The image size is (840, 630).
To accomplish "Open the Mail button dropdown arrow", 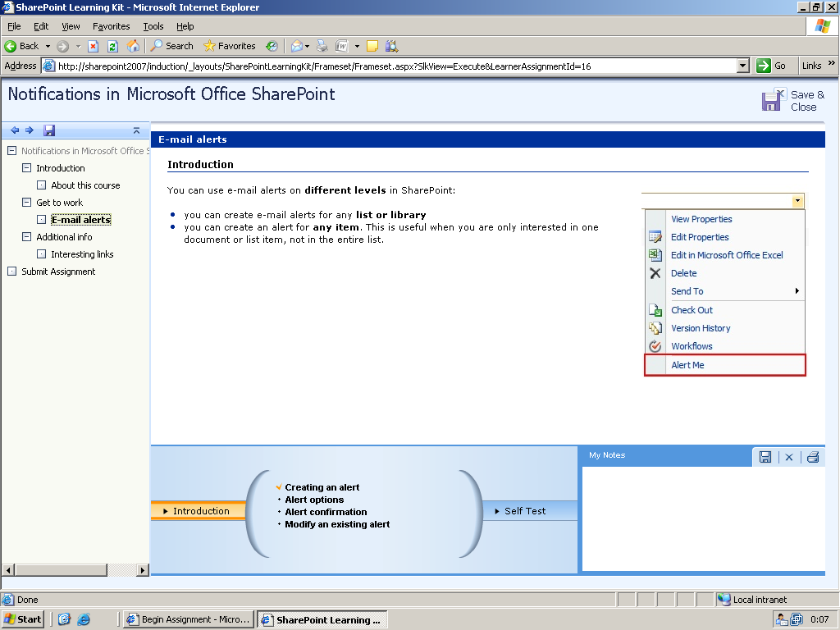I will (307, 46).
